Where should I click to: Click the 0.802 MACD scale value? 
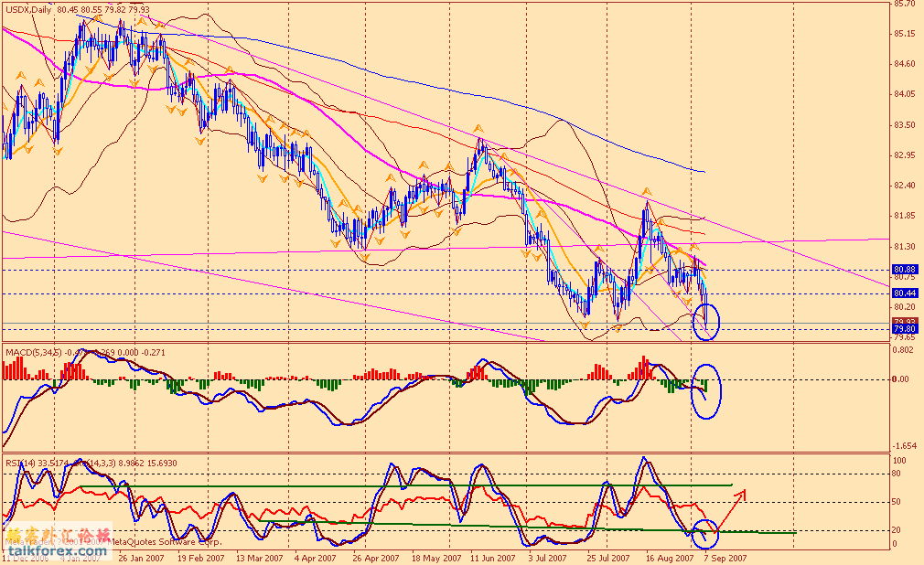903,350
